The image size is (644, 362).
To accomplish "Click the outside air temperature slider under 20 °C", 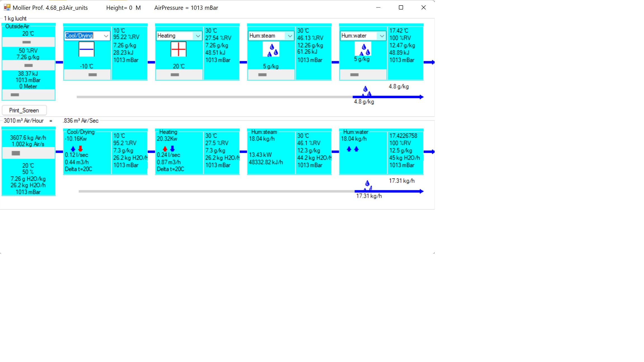I will point(27,42).
